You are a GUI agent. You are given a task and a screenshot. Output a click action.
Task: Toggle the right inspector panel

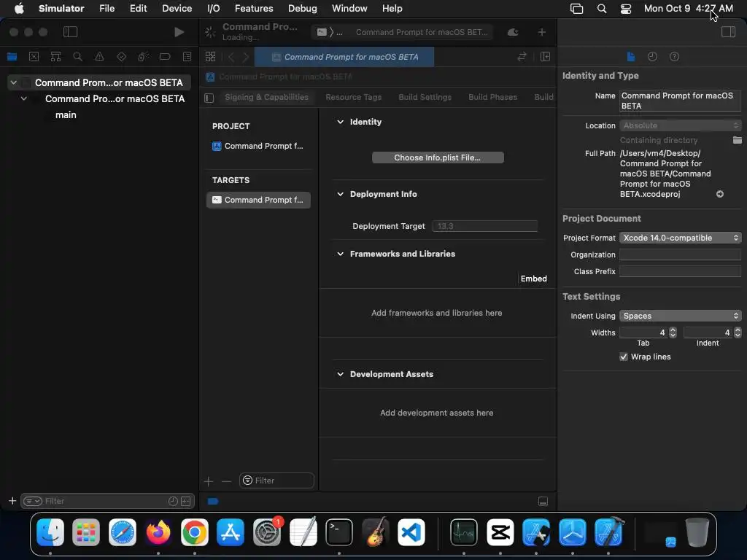point(729,32)
